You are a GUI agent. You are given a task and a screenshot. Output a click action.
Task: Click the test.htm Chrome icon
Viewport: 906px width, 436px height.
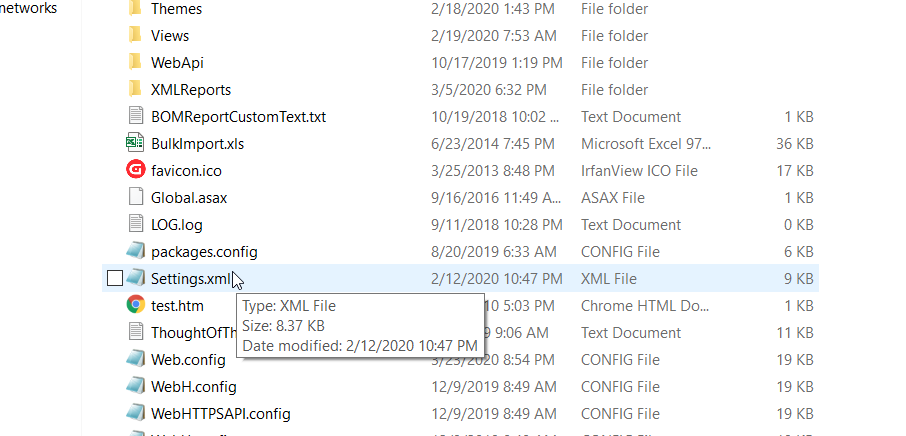[135, 306]
